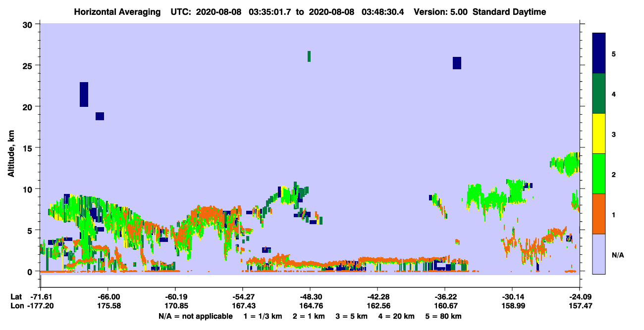The height and width of the screenshot is (330, 644).
Task: Click the longitude value 164.76
Action: pyautogui.click(x=310, y=306)
